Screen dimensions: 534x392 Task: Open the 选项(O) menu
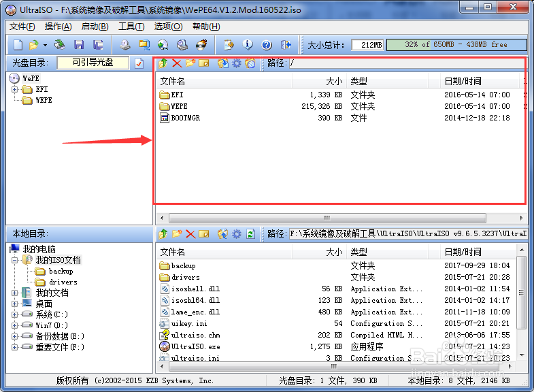pos(168,27)
